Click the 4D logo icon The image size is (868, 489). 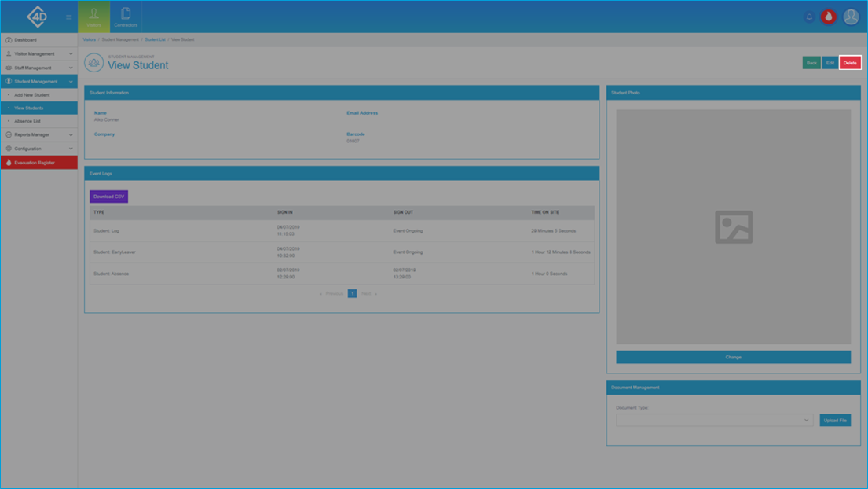pos(37,17)
